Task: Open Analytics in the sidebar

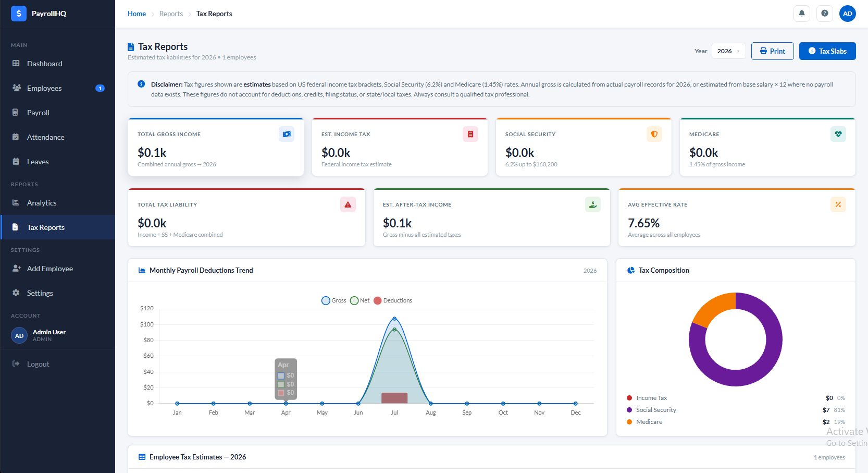Action: coord(42,203)
